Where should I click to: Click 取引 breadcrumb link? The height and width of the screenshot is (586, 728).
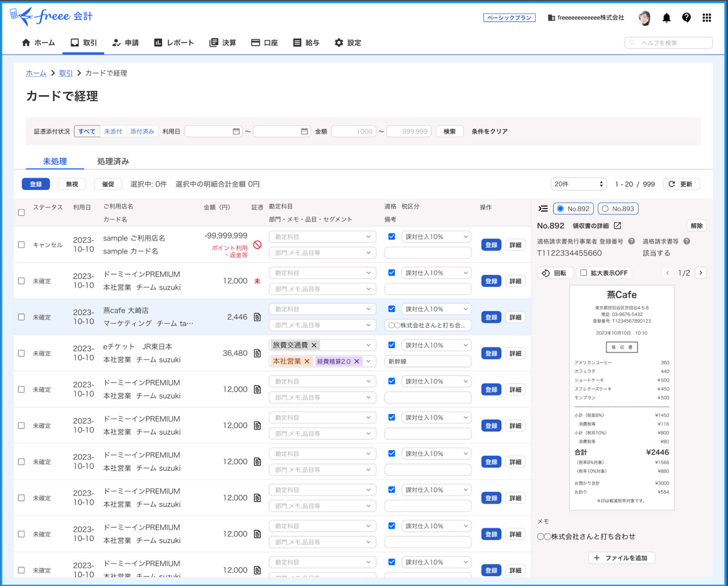point(66,73)
